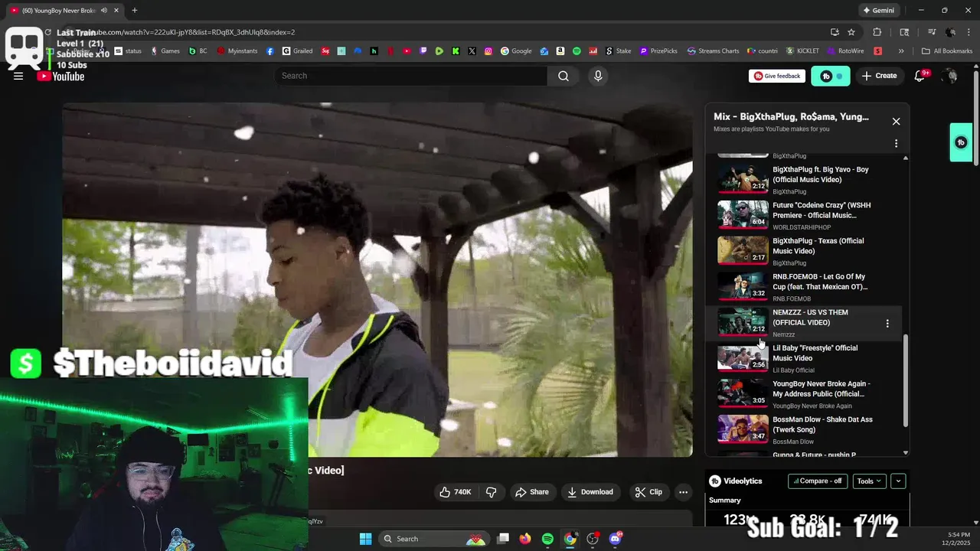Screen dimensions: 980x551
Task: Open Streams Charts bookmark
Action: 713,51
